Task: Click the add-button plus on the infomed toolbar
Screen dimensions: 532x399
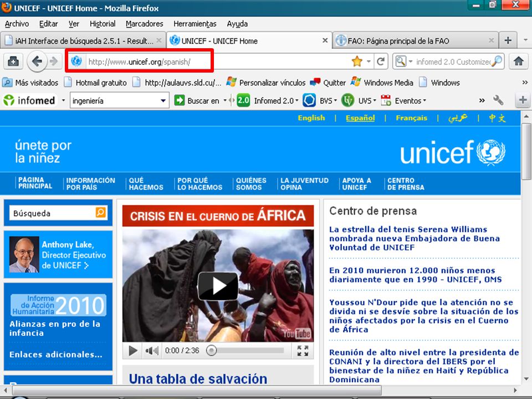Action: click(x=523, y=100)
